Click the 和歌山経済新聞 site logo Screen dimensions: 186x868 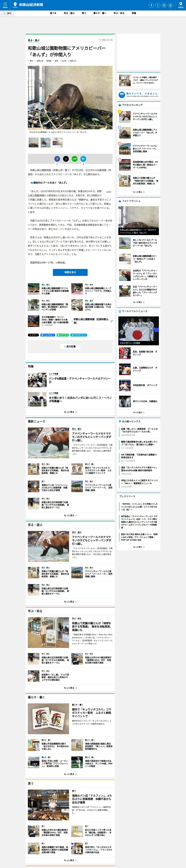tap(28, 5)
